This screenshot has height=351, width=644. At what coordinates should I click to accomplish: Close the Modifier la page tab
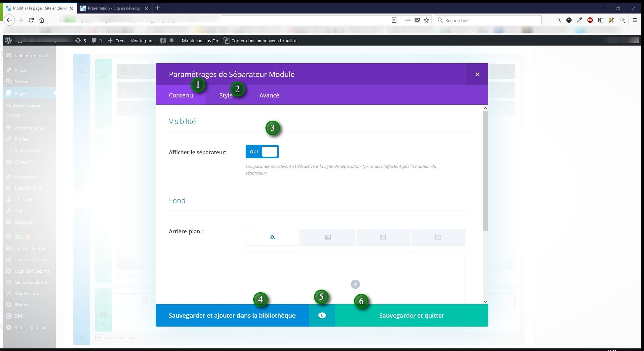click(x=71, y=8)
